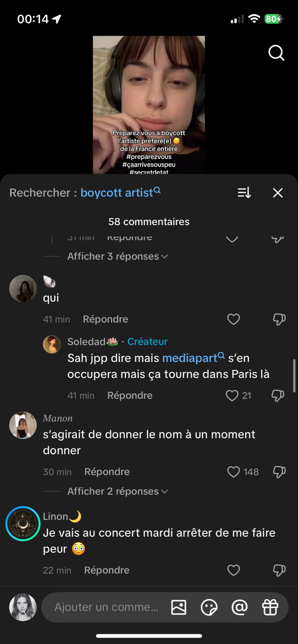Open the gift icon in comment bar
Screen dimensions: 298x644
click(270, 607)
